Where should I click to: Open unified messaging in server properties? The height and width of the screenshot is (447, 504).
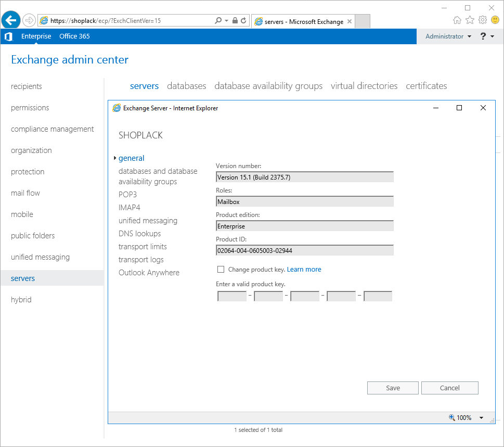[x=148, y=221]
